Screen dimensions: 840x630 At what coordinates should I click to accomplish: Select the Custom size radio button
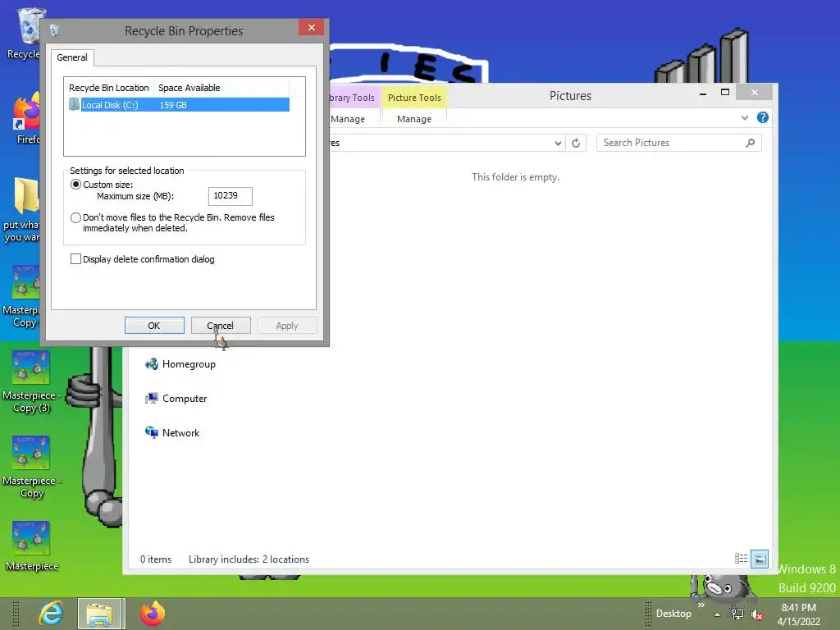75,185
